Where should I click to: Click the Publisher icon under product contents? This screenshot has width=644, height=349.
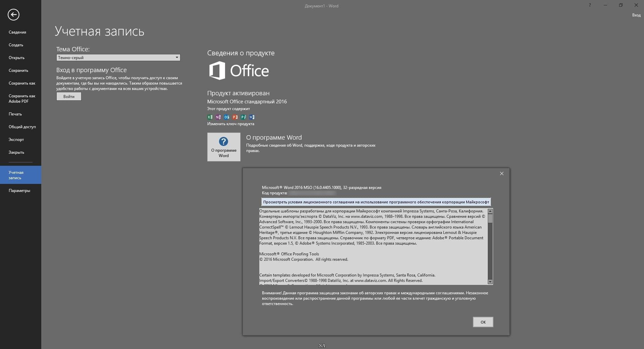(244, 117)
